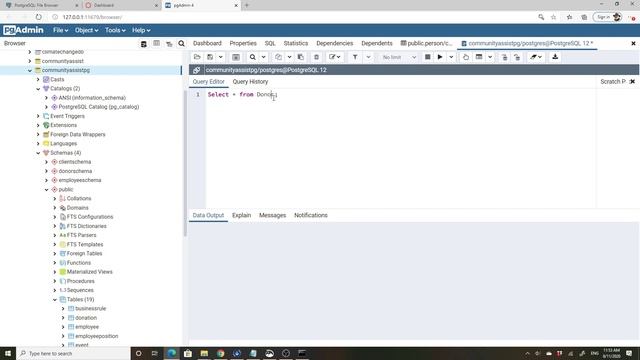This screenshot has width=640, height=360.
Task: Select the businessrule table in the tree
Action: (91, 309)
